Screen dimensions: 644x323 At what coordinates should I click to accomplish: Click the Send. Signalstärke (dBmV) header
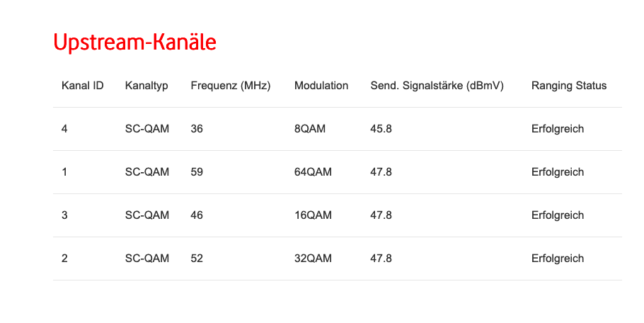tap(437, 86)
